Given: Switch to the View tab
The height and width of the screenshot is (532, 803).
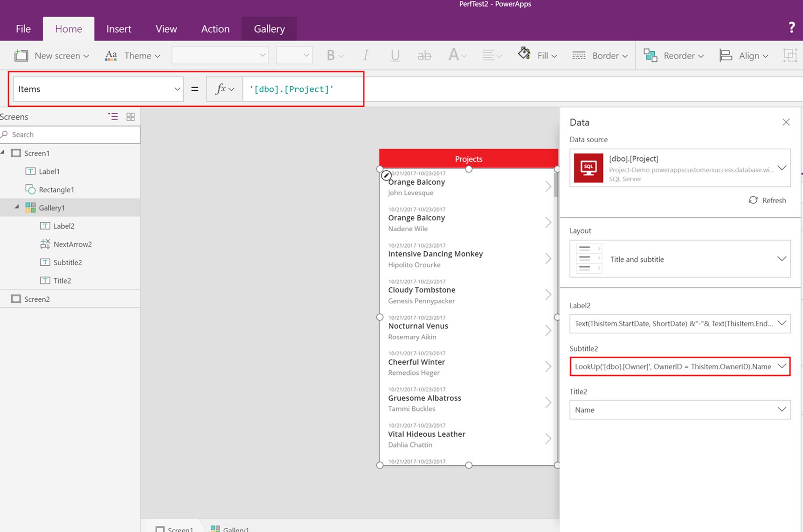Looking at the screenshot, I should coord(166,28).
